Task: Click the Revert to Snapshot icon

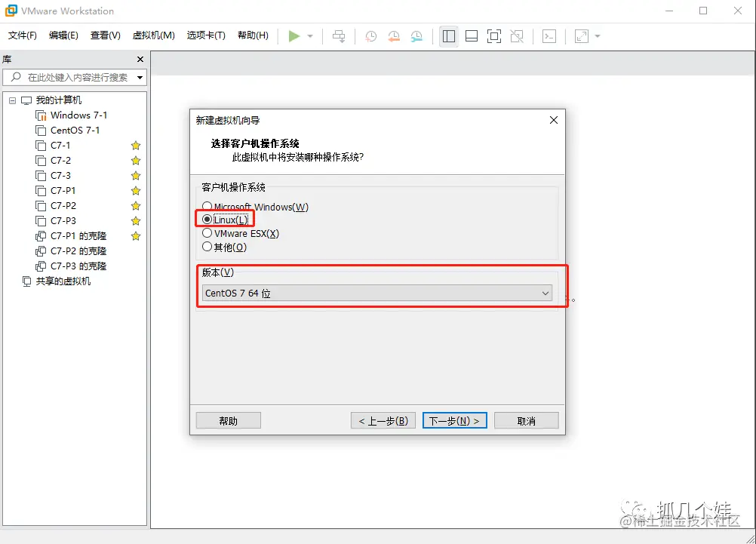Action: (x=394, y=36)
